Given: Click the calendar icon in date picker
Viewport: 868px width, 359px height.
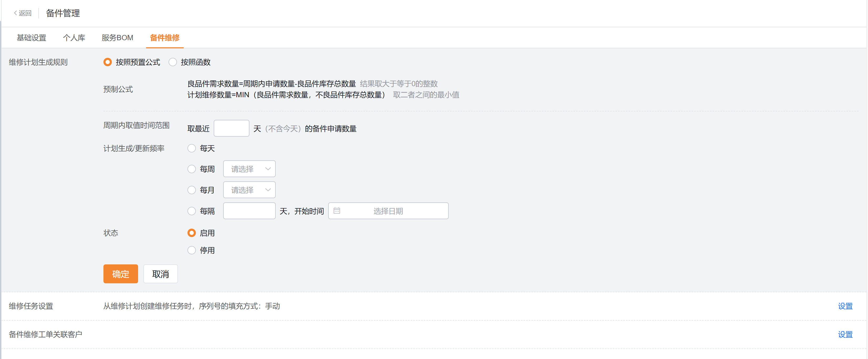Looking at the screenshot, I should pos(337,211).
